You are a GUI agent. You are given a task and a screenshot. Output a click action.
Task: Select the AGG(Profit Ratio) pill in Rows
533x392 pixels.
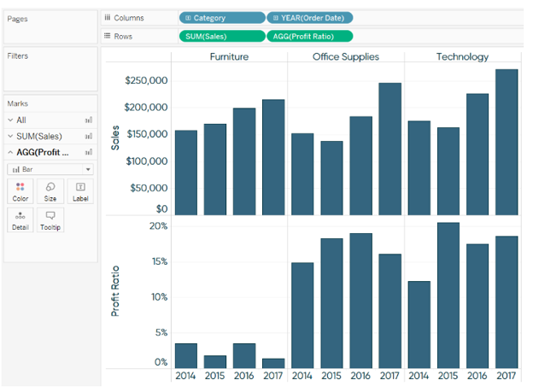tap(310, 36)
